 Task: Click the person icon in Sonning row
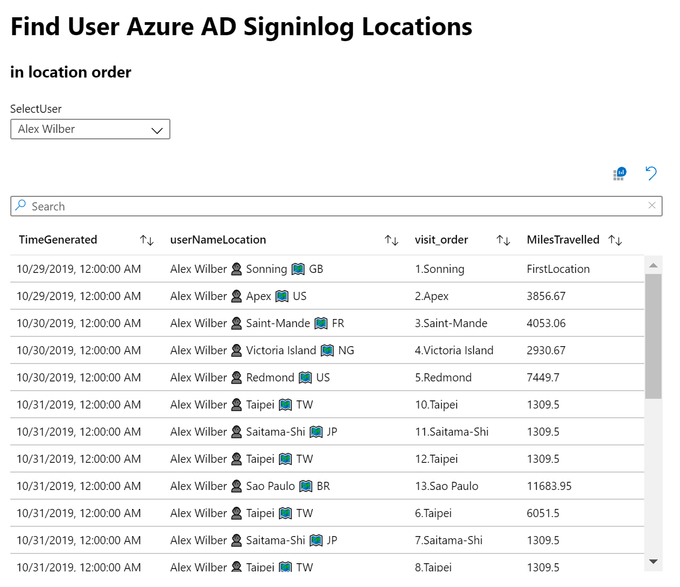point(236,269)
